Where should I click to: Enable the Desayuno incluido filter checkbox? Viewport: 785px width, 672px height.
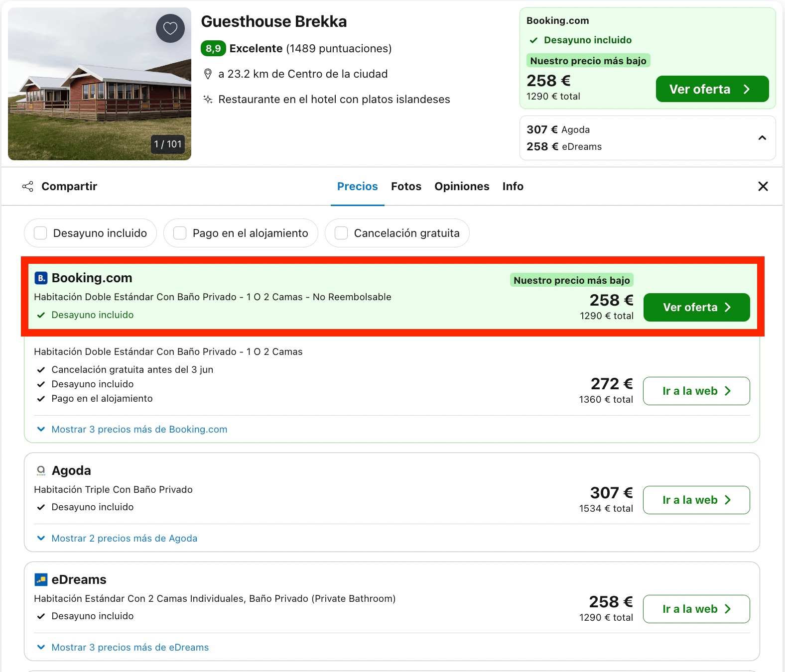pos(40,233)
